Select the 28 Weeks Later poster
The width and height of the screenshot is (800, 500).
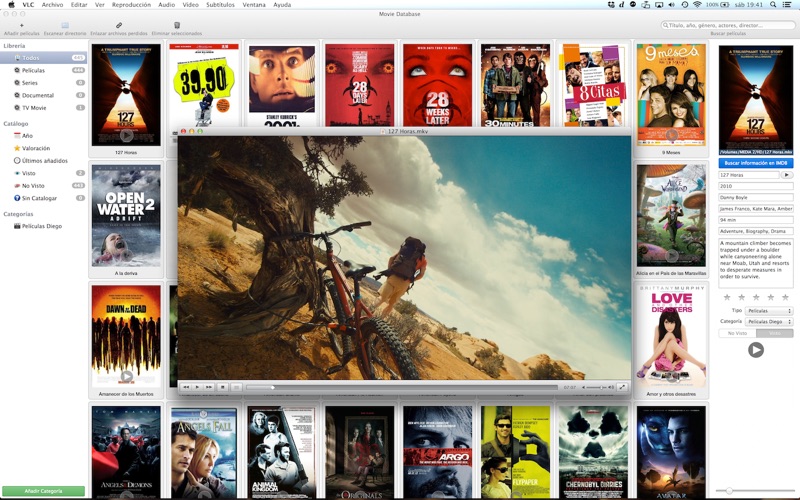coord(437,85)
